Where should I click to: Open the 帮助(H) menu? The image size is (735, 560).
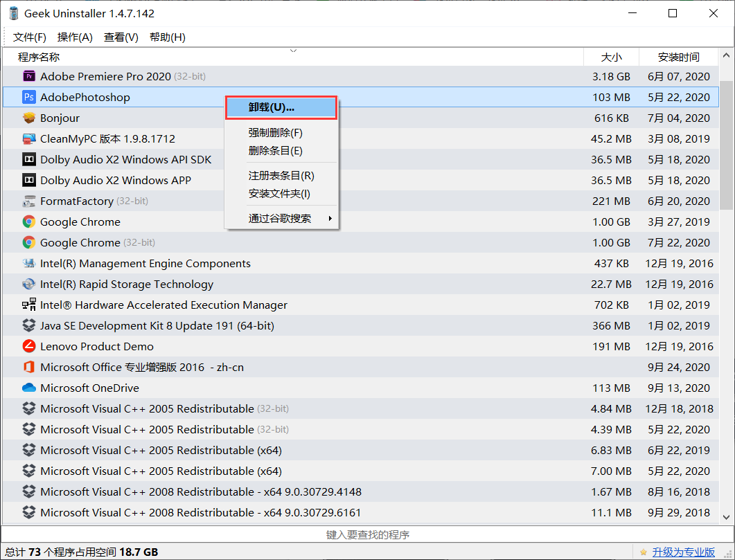(x=168, y=37)
